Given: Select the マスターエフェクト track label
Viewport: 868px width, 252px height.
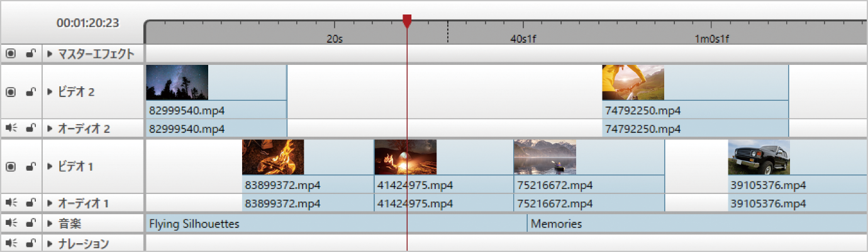Looking at the screenshot, I should point(96,54).
